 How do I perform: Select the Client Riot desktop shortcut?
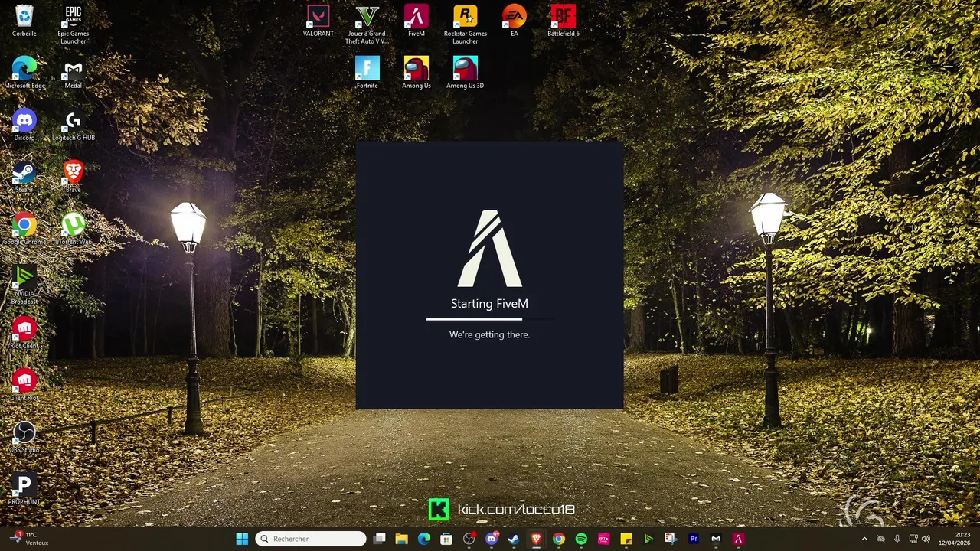click(x=24, y=385)
